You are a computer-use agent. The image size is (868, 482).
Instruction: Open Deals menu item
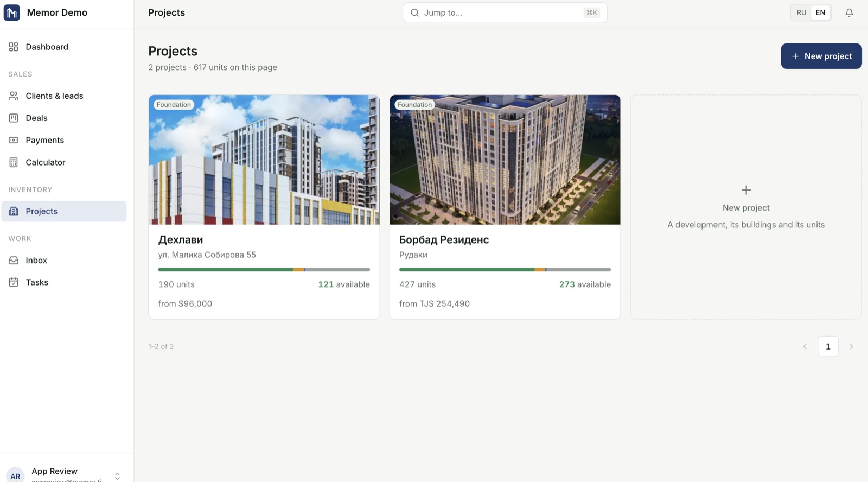(64, 118)
